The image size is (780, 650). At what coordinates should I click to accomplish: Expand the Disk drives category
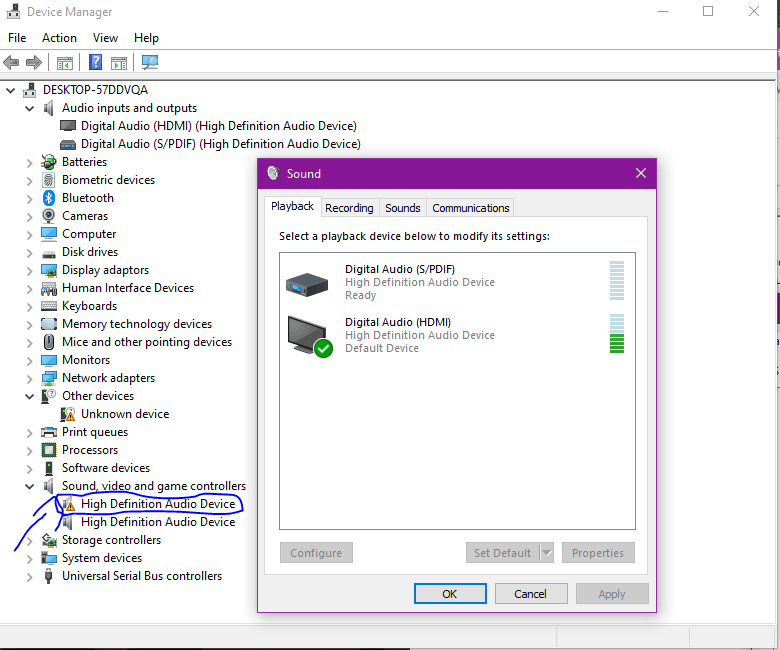point(29,253)
